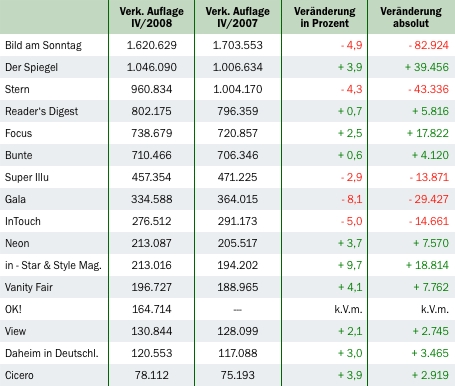The height and width of the screenshot is (386, 455).
Task: Click the Neon row label
Action: pos(17,243)
